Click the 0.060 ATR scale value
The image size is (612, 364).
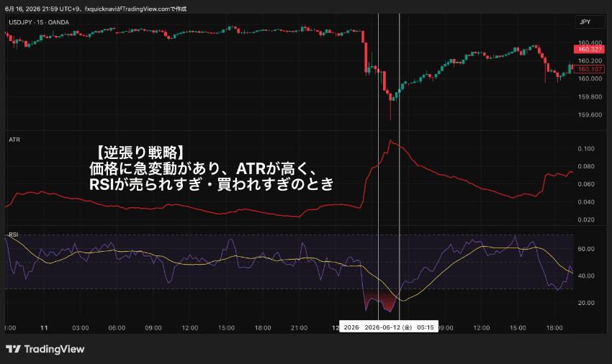(586, 184)
